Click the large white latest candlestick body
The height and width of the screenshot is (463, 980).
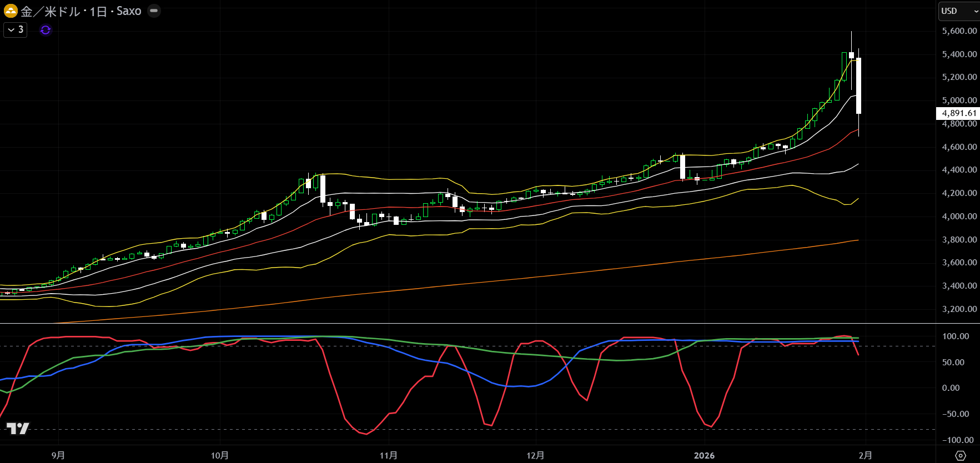tap(858, 86)
